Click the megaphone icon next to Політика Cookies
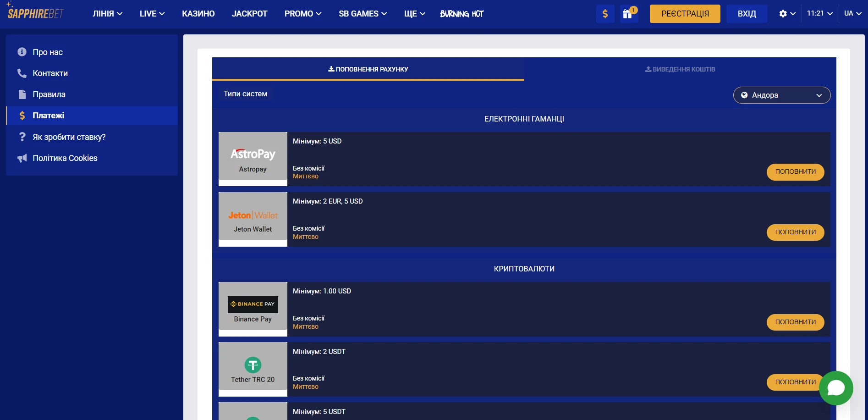The width and height of the screenshot is (868, 420). tap(22, 158)
